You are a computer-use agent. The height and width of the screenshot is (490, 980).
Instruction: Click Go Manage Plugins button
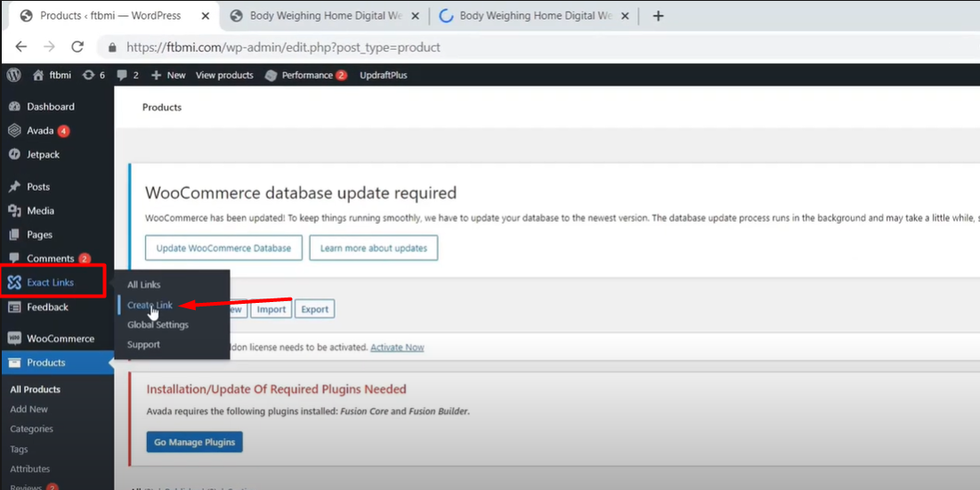(x=194, y=442)
